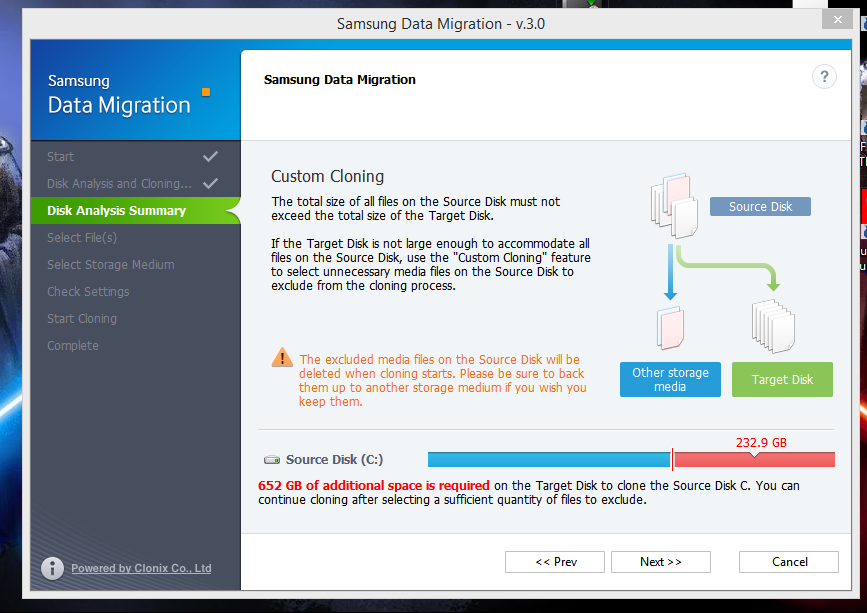Click the orange square beside Data Migration logo
Image resolution: width=867 pixels, height=613 pixels.
(206, 92)
